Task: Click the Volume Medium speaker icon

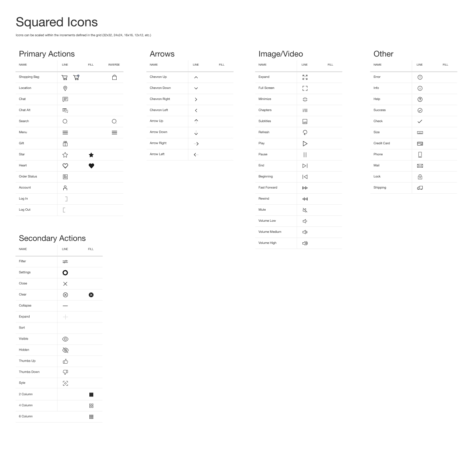Action: 305,232
